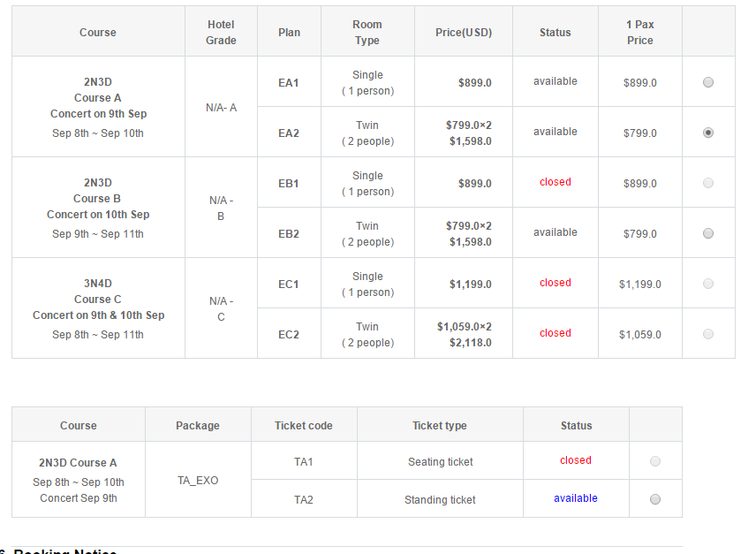This screenshot has height=554, width=756.
Task: Click the Standing ticket available status
Action: coord(576,498)
